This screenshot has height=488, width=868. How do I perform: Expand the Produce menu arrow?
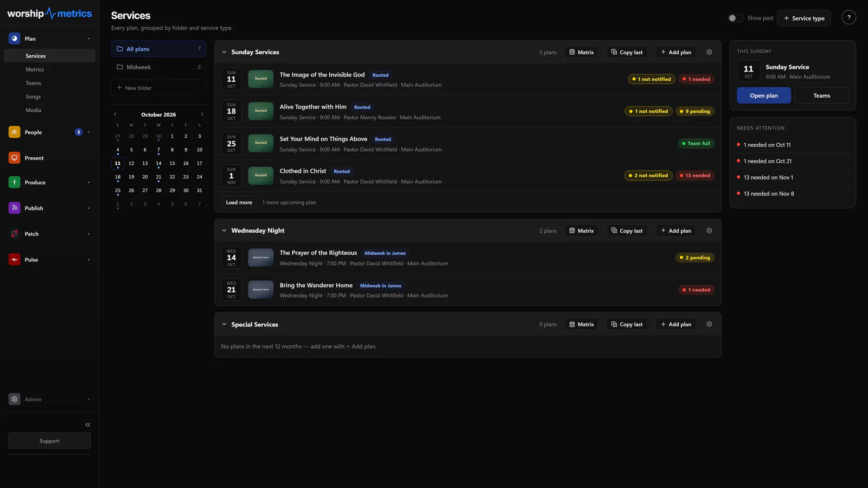89,182
